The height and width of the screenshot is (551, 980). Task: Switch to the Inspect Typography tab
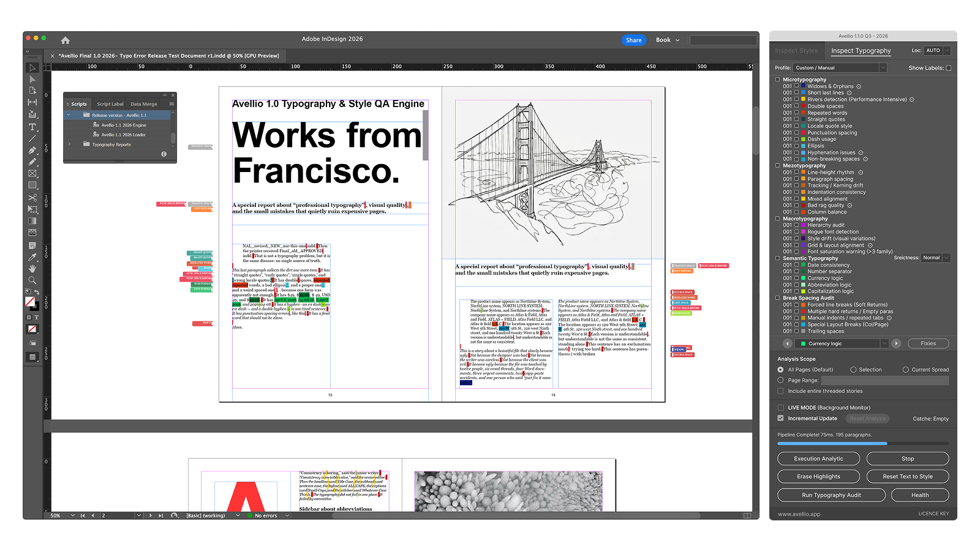861,51
